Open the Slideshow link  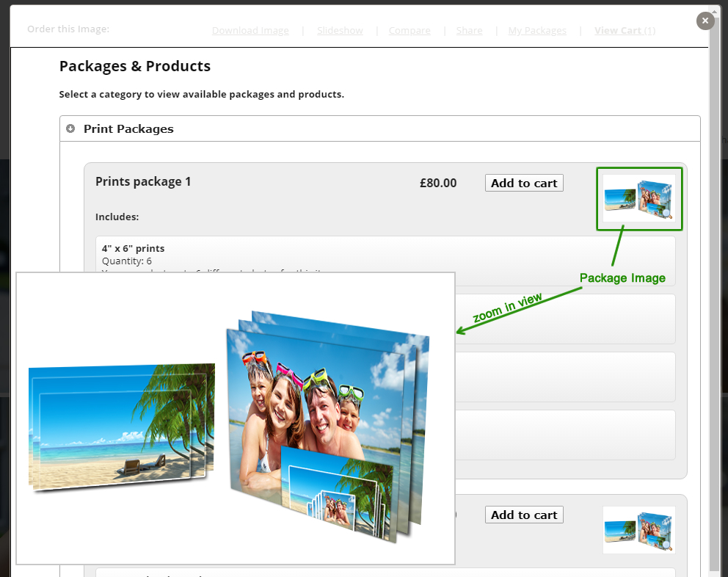pos(340,31)
